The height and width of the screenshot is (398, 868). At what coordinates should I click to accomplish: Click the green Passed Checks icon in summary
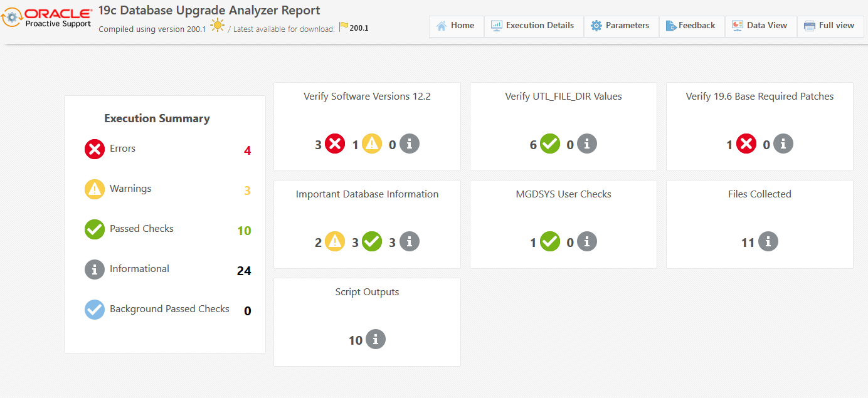(x=95, y=229)
